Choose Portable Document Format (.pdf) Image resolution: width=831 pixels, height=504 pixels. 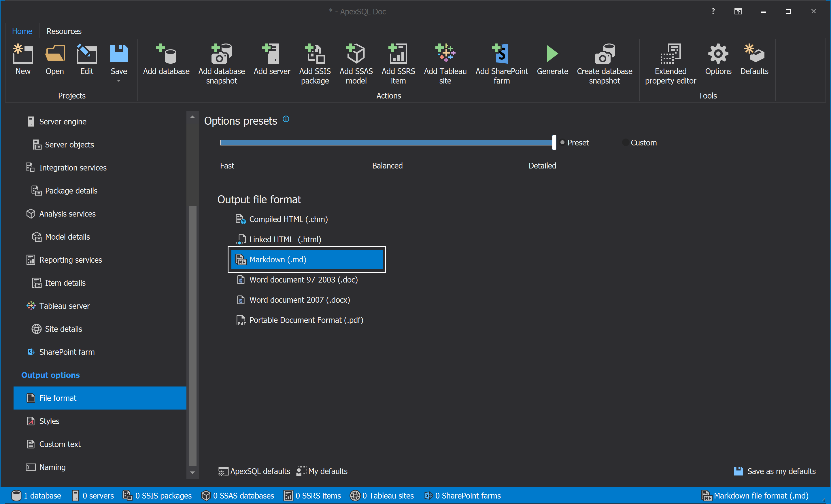coord(307,320)
